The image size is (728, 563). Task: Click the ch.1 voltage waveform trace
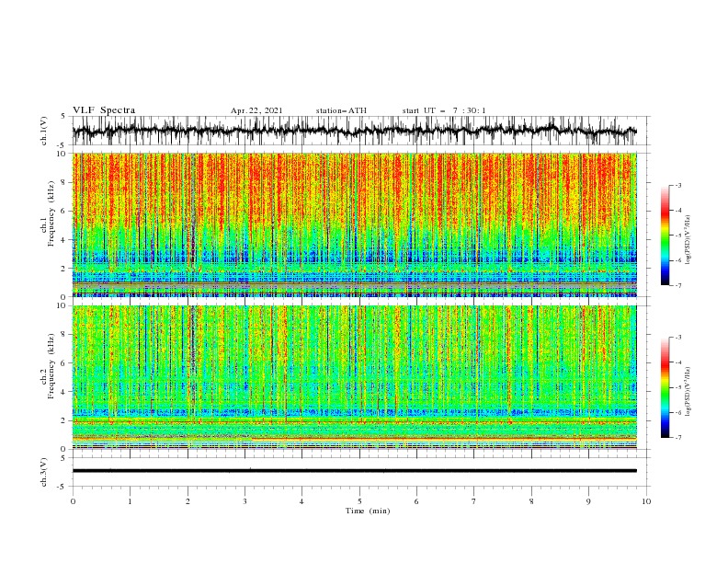[355, 131]
